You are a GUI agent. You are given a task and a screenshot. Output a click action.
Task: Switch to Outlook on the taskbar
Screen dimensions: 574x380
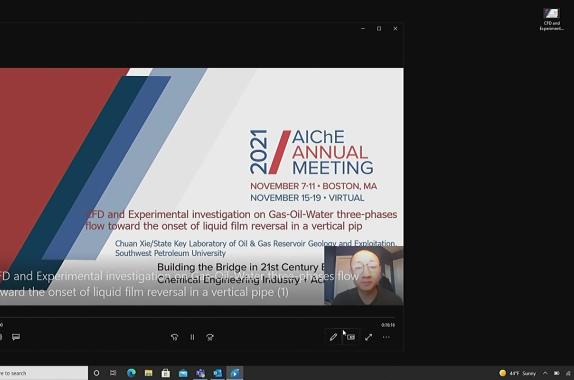tap(217, 373)
